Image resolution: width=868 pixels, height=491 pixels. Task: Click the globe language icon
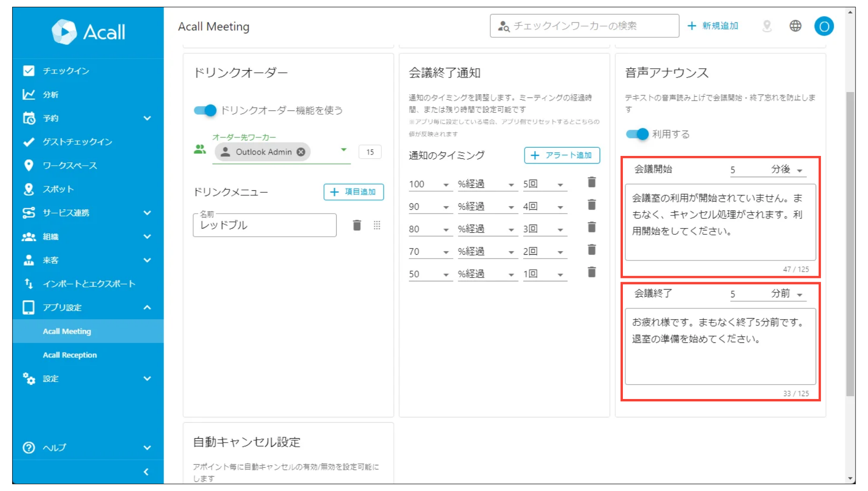(x=795, y=26)
